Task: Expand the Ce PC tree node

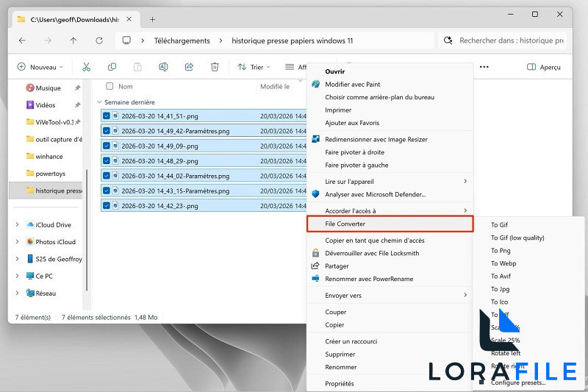Action: click(17, 276)
